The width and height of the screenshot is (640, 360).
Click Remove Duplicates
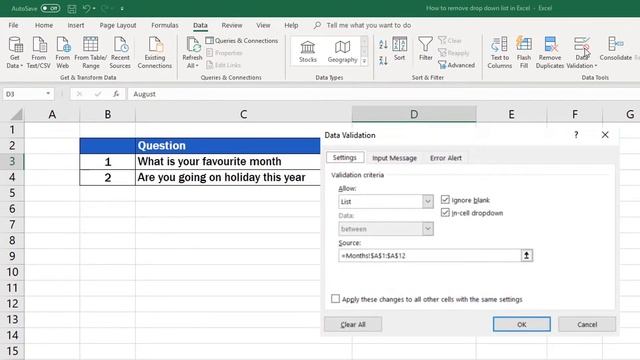click(x=550, y=52)
